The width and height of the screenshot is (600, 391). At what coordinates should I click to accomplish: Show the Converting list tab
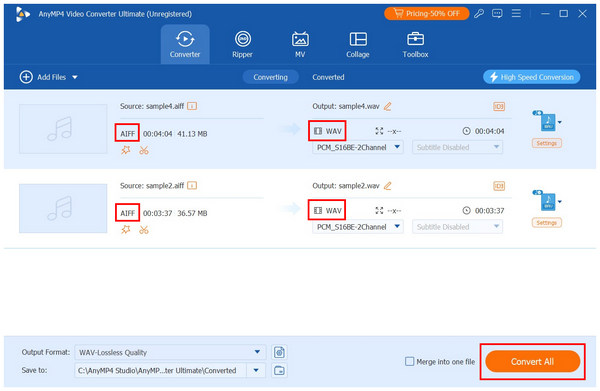(x=270, y=77)
